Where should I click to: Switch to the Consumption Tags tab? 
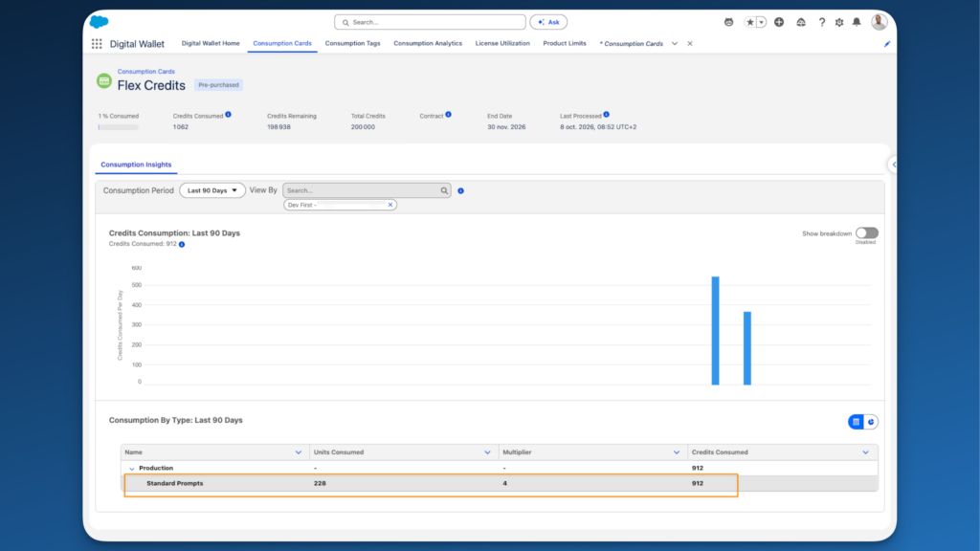(x=352, y=43)
